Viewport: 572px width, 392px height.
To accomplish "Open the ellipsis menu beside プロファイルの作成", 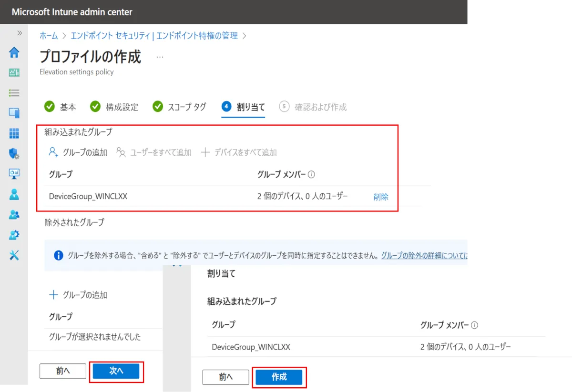I will pos(160,57).
